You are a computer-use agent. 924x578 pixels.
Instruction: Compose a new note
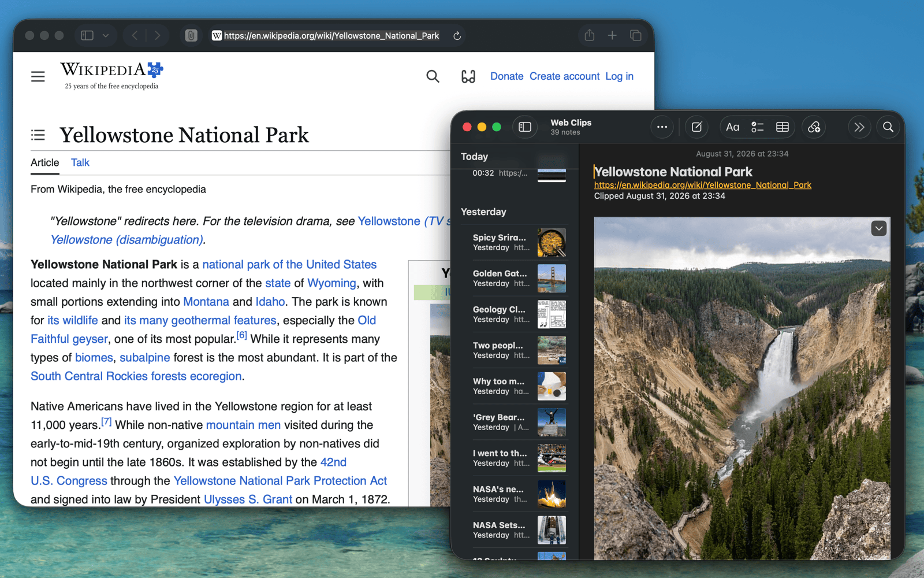(697, 127)
